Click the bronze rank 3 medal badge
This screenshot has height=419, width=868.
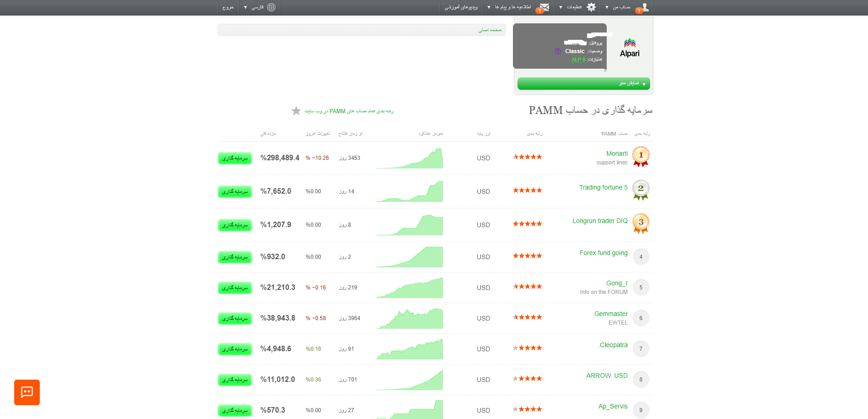641,223
